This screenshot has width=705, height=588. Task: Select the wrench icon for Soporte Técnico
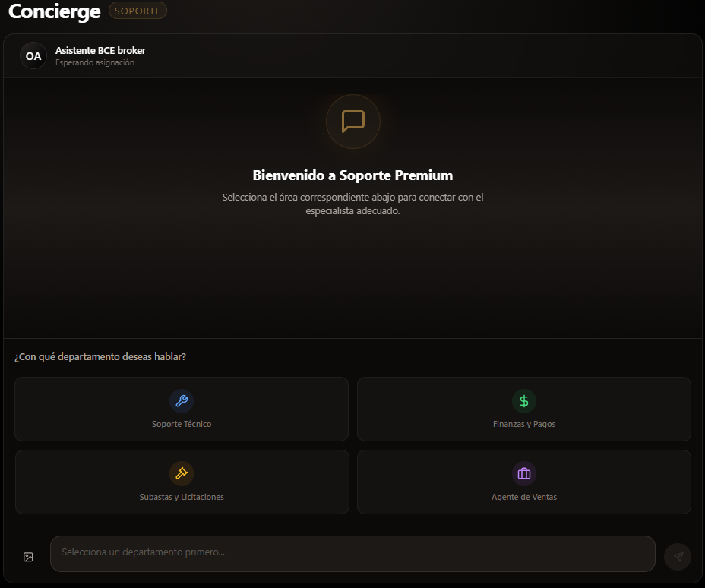[x=182, y=400]
